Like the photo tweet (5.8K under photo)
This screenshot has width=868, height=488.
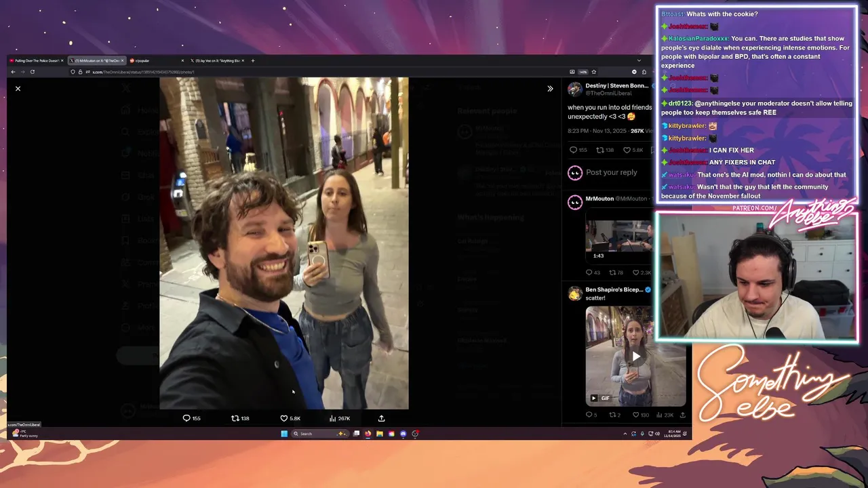[290, 418]
